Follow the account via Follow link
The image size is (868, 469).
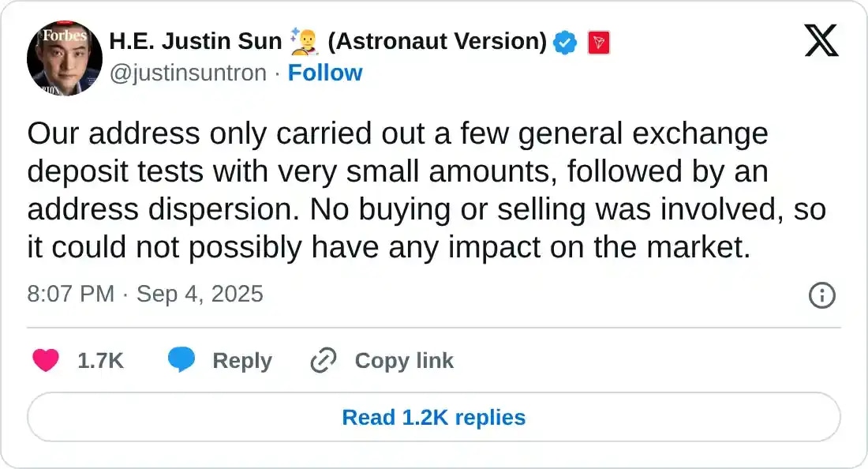(x=325, y=73)
